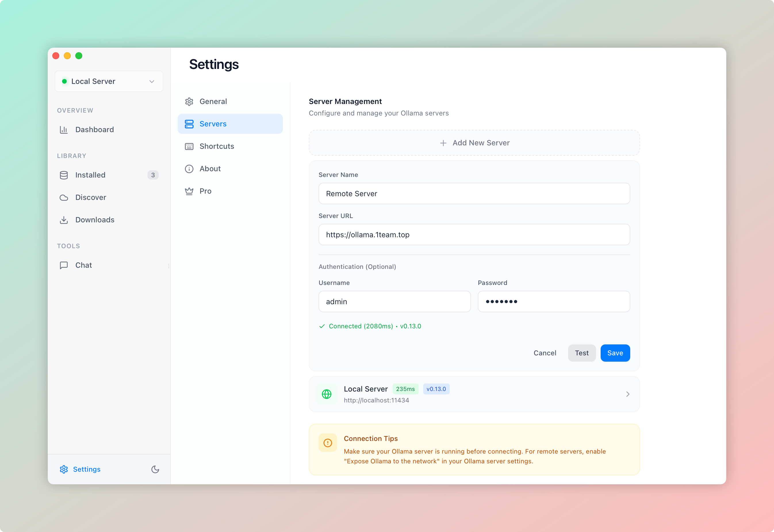Click the Cancel button
The image size is (774, 532).
pyautogui.click(x=545, y=353)
